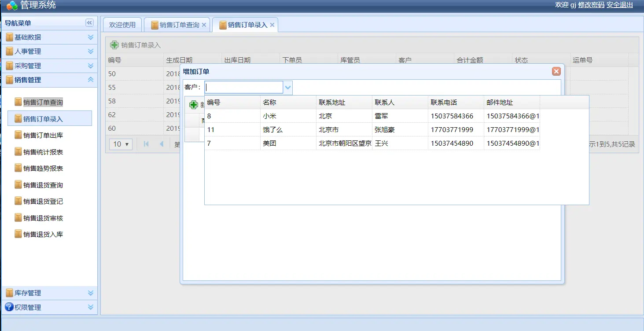The image size is (644, 331).
Task: Select order row numbered 50
Action: pyautogui.click(x=143, y=74)
